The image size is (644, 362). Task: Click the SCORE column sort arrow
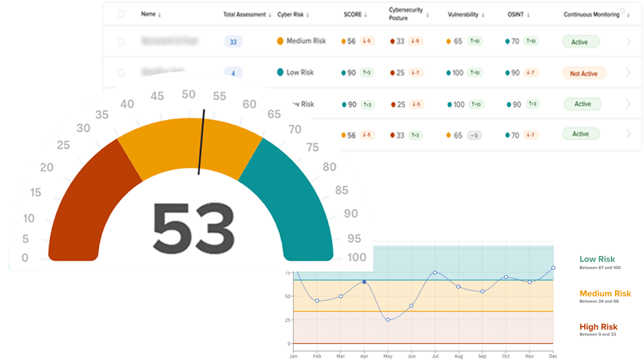click(366, 15)
